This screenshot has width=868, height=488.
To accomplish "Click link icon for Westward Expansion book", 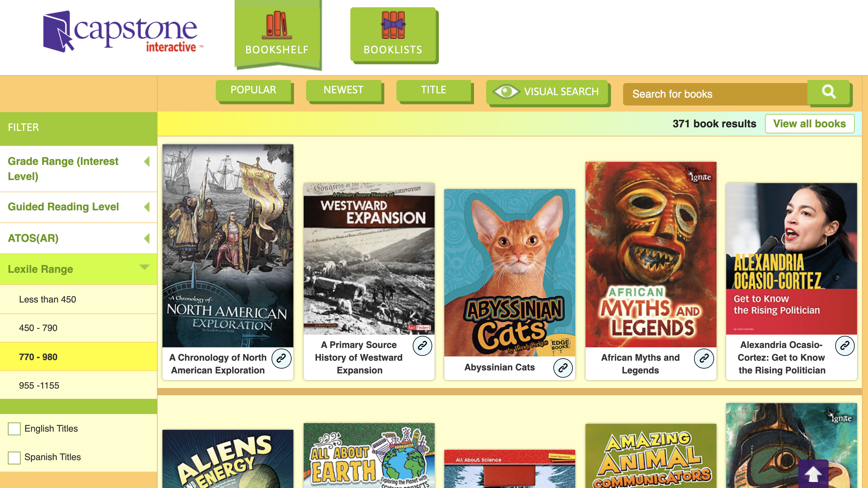I will [x=422, y=346].
